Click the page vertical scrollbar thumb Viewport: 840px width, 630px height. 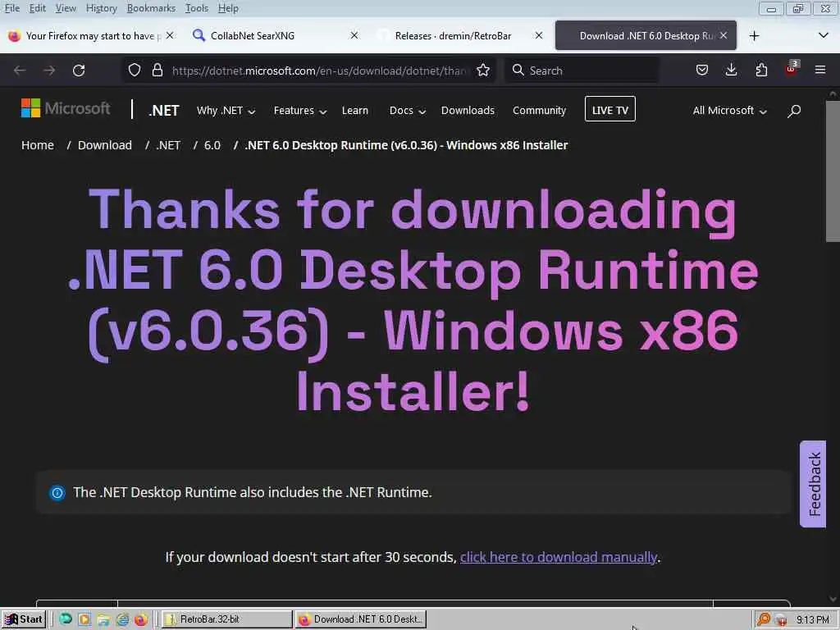[x=832, y=171]
